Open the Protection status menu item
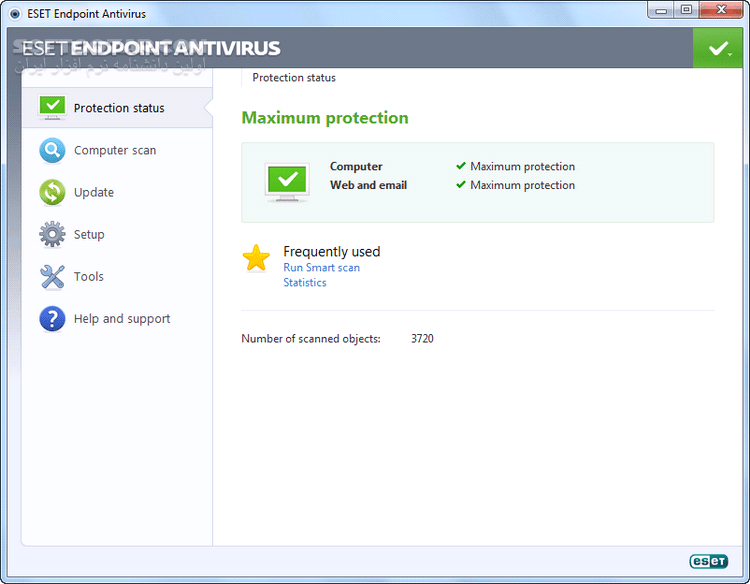Screen dimensions: 750x584 (x=117, y=108)
